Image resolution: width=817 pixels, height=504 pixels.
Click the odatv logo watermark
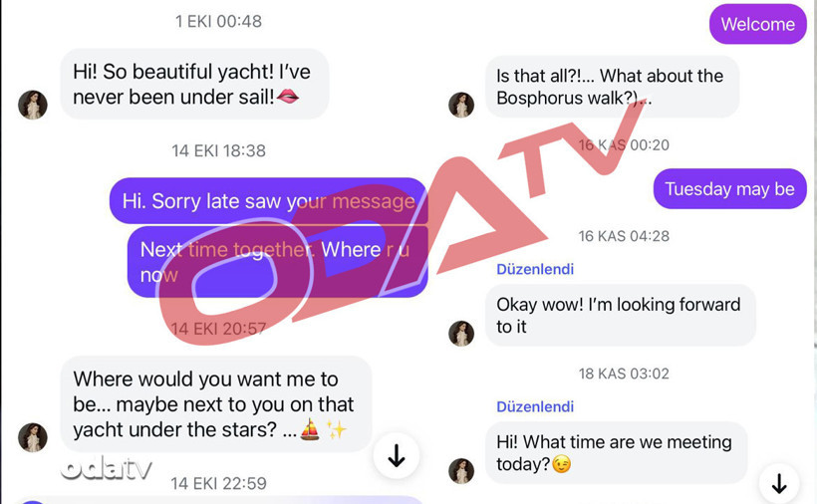tap(106, 468)
